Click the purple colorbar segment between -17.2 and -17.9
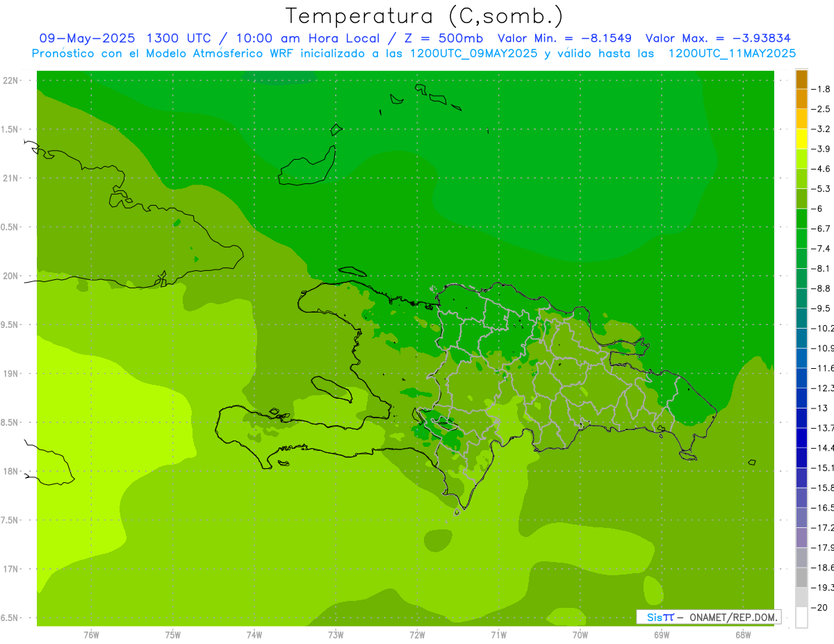 coord(801,537)
